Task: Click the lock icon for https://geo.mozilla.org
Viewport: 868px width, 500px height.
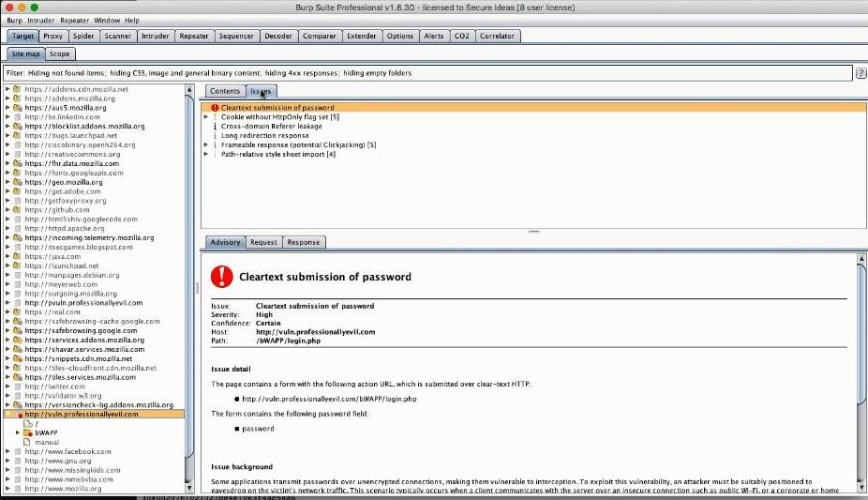Action: [17, 182]
